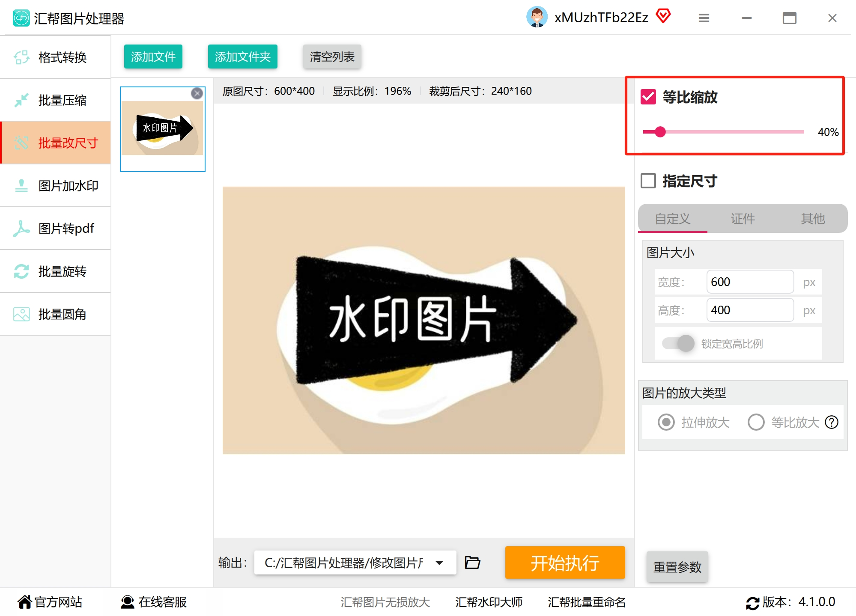The height and width of the screenshot is (616, 856).
Task: Click the hamburger menu icon in title bar
Action: coord(704,18)
